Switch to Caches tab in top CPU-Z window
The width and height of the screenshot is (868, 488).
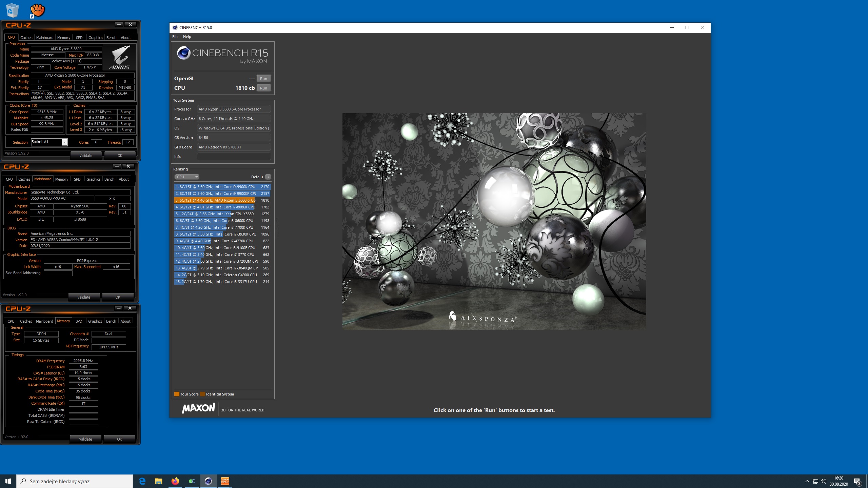[26, 38]
